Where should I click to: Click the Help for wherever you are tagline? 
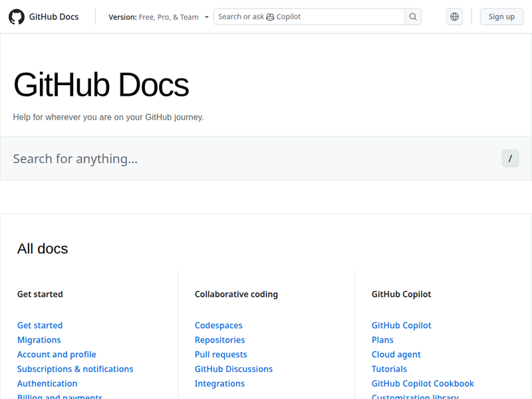pos(108,117)
